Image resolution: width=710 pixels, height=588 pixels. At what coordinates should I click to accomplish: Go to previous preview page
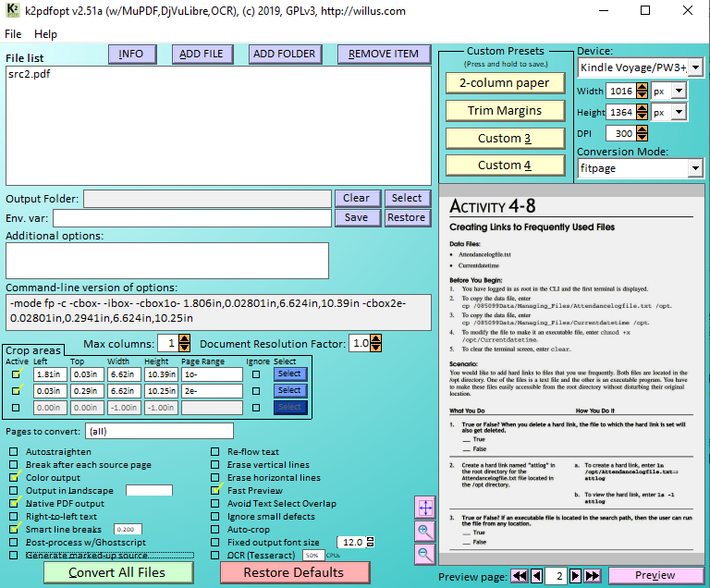click(537, 576)
